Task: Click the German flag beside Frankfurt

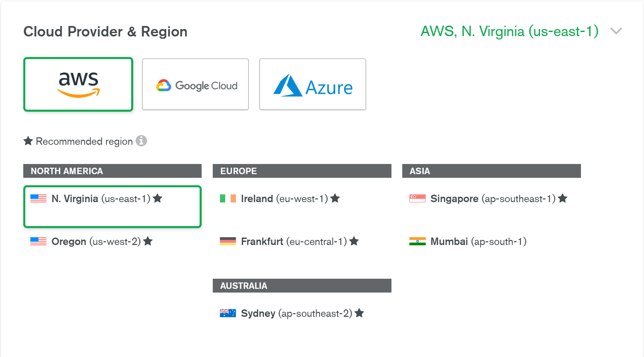Action: pyautogui.click(x=228, y=241)
